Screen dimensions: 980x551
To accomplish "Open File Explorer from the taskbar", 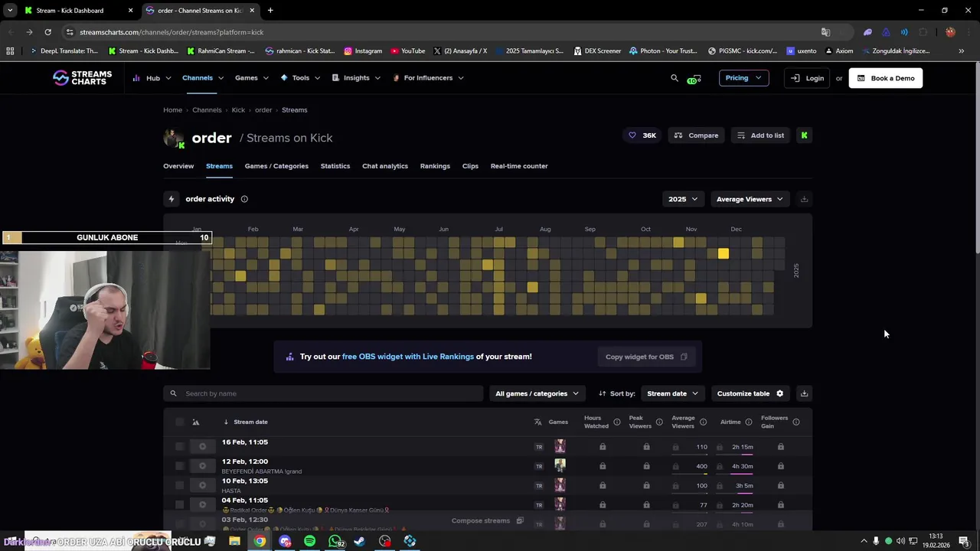I will coord(234,541).
